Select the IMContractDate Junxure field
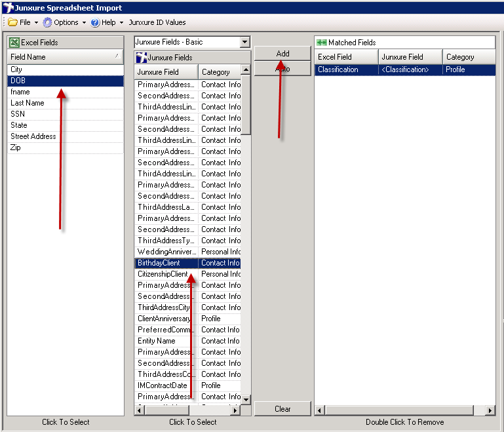 click(187, 385)
